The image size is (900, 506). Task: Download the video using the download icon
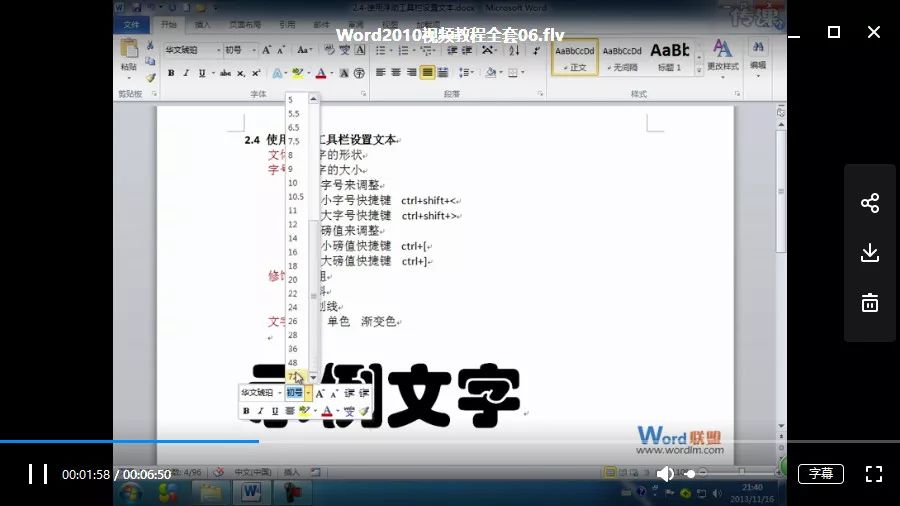[869, 253]
